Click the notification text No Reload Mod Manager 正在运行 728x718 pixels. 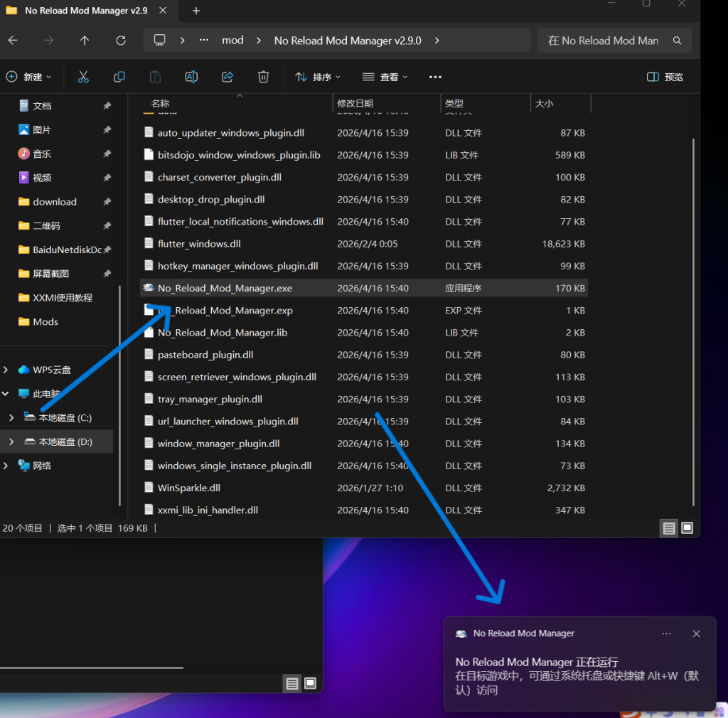click(x=536, y=663)
